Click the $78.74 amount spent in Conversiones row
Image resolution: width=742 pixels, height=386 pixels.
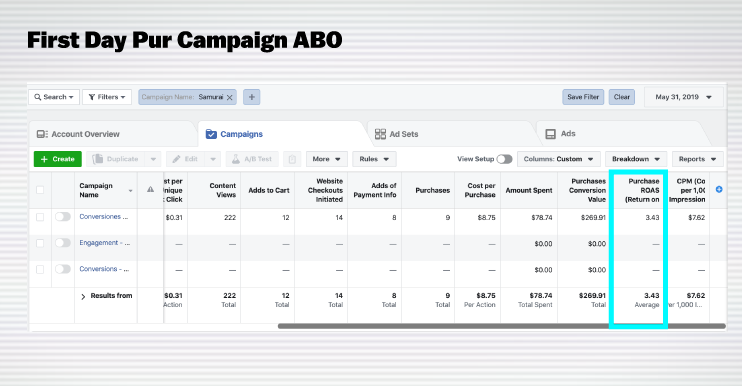pyautogui.click(x=542, y=218)
